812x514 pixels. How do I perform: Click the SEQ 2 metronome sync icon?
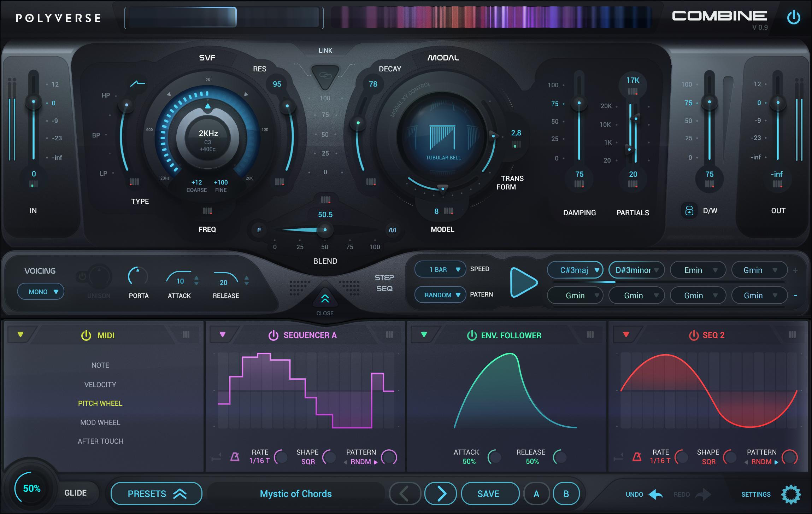click(x=637, y=457)
